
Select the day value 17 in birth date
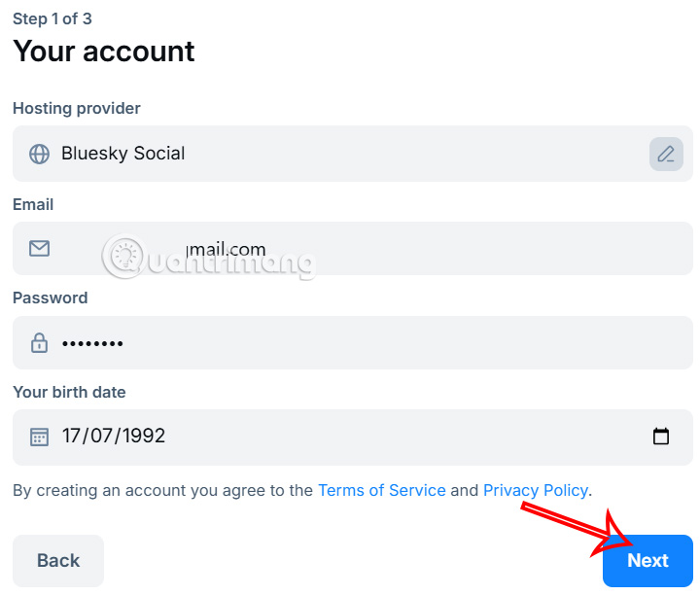click(x=72, y=437)
